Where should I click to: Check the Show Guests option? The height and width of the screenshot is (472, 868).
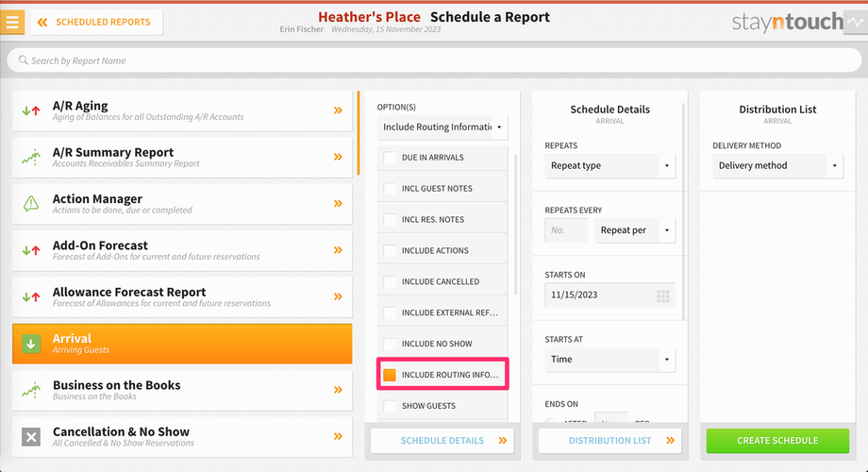tap(390, 406)
